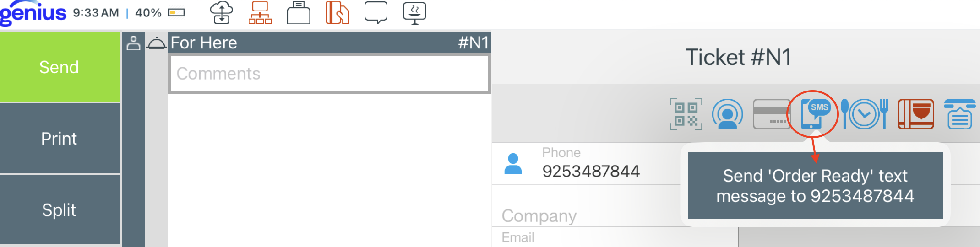The height and width of the screenshot is (247, 980).
Task: Open the kitchen display monitor icon
Action: click(414, 13)
